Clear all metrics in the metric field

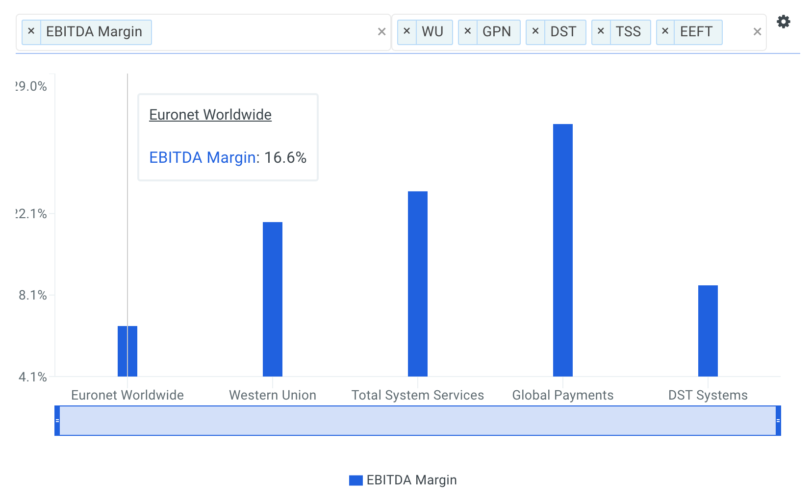pyautogui.click(x=381, y=32)
